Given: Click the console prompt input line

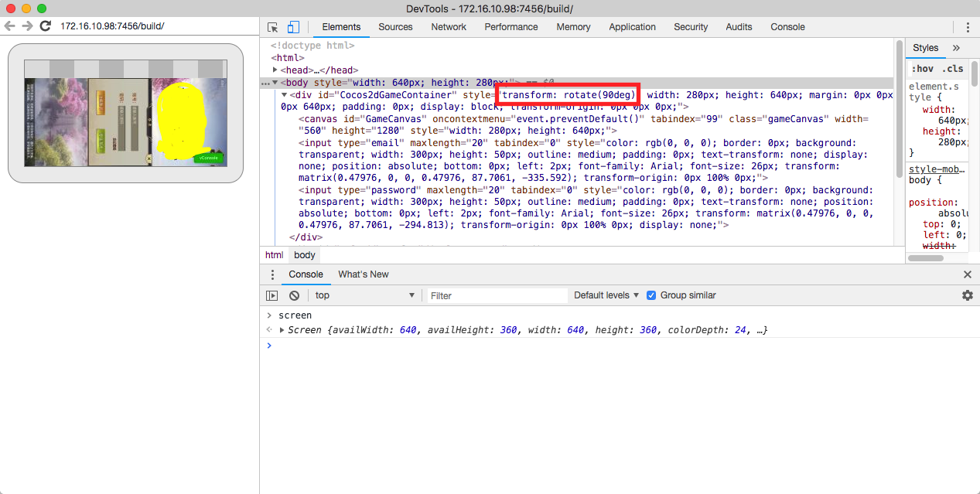Looking at the screenshot, I should tap(619, 346).
